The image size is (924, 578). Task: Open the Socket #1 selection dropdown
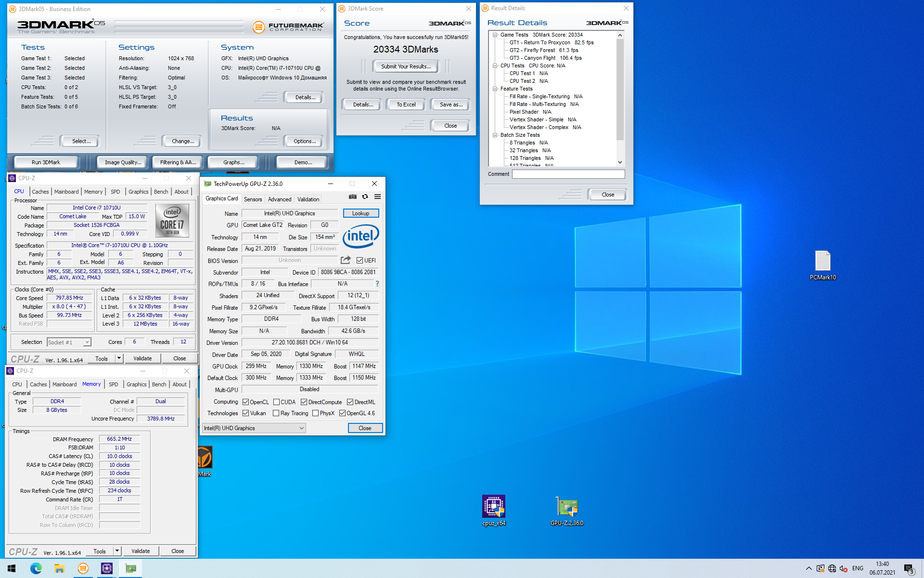pyautogui.click(x=69, y=342)
